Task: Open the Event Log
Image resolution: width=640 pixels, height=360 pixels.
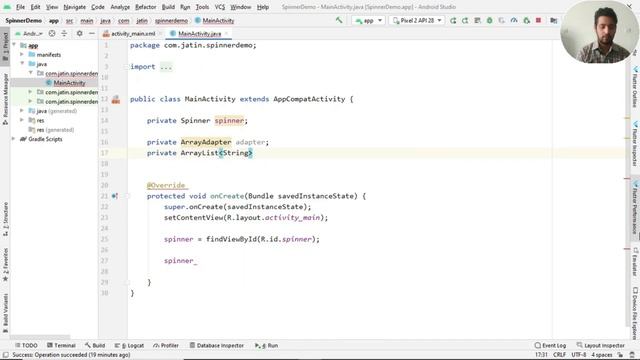Action: point(550,345)
